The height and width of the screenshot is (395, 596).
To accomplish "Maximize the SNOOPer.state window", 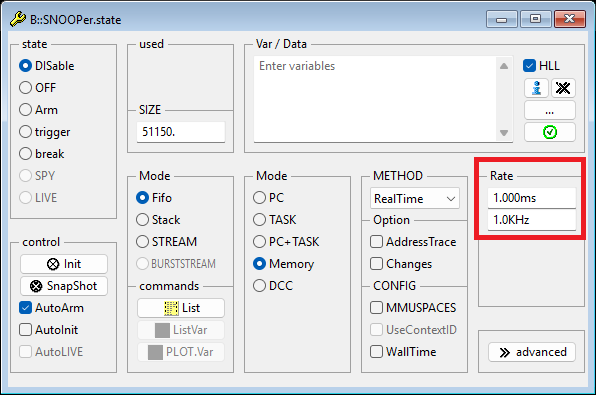I will (x=536, y=19).
